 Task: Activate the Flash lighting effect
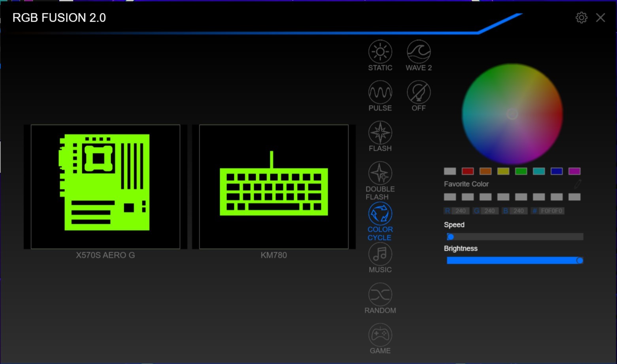point(380,136)
